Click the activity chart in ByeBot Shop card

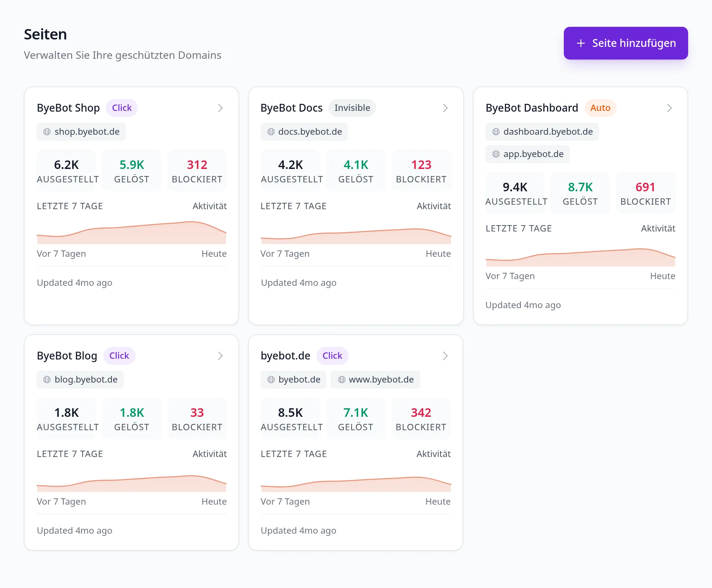click(x=132, y=233)
